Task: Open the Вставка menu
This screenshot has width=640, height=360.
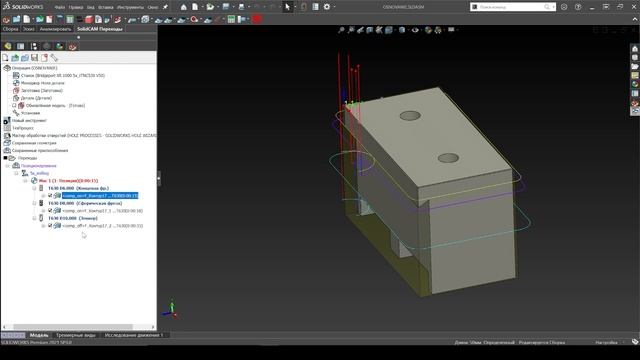Action: (106, 7)
